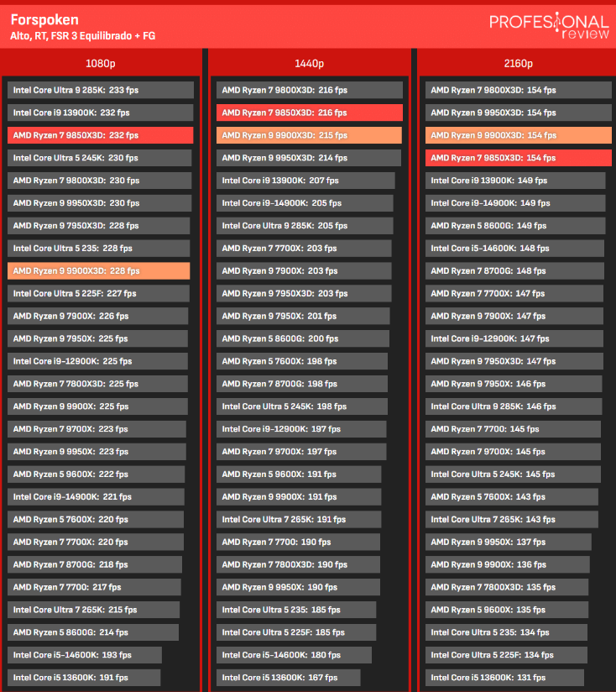Select orange Ryzen 9 9900X3D 215 fps bar
The width and height of the screenshot is (616, 692).
point(309,135)
